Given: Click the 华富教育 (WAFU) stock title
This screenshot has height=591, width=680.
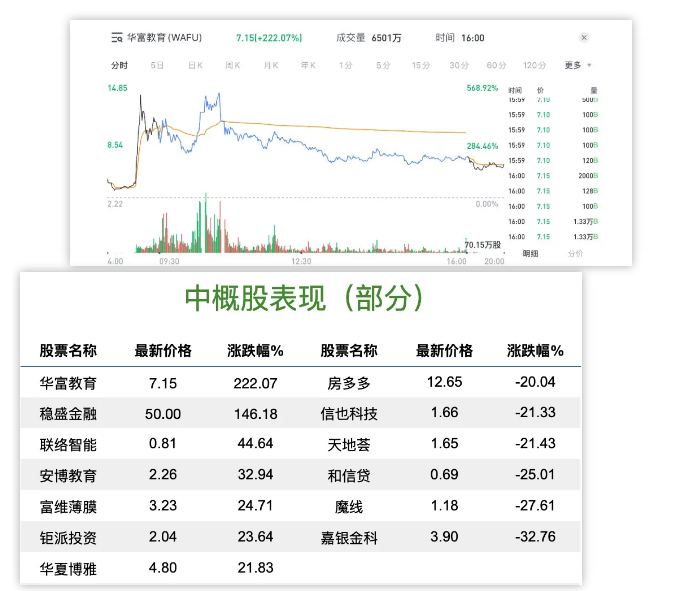Looking at the screenshot, I should (164, 38).
